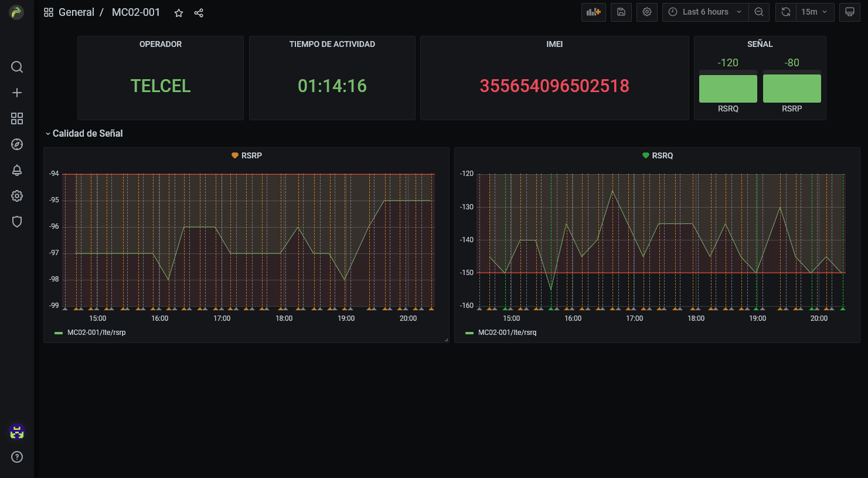
Task: Collapse the Calidad de Señal row
Action: [x=87, y=134]
